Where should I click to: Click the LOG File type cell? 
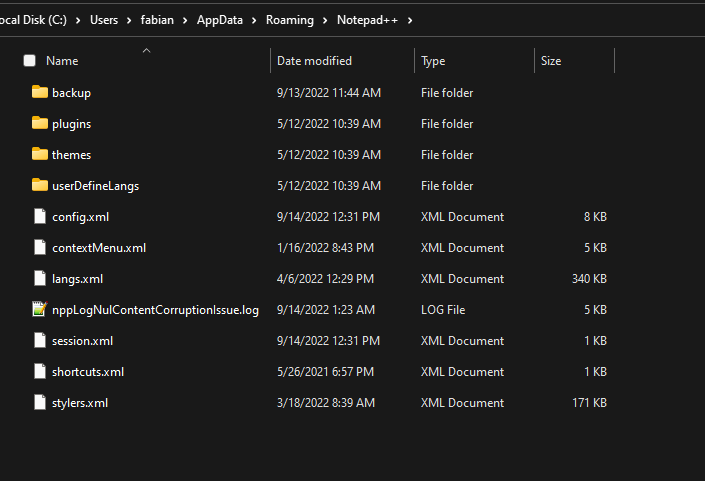(x=443, y=310)
